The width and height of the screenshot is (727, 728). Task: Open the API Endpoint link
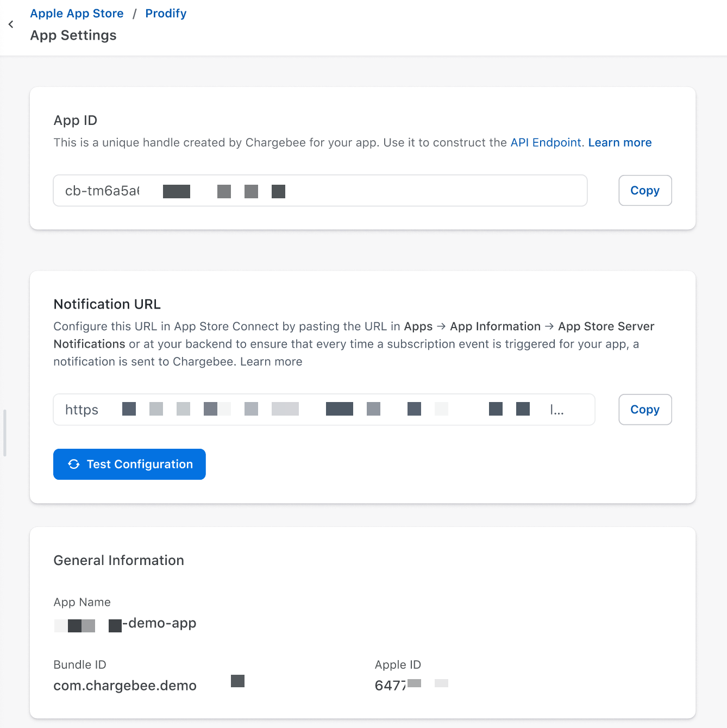[x=546, y=142]
